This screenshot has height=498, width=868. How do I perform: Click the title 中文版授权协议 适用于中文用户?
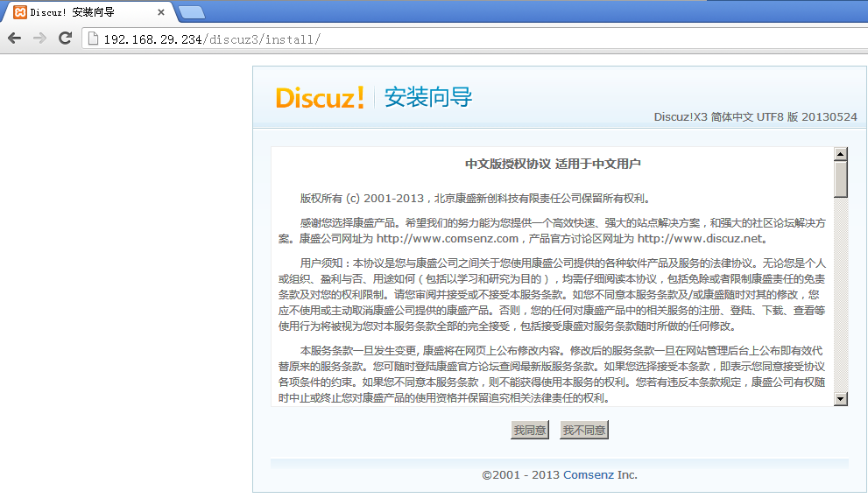[x=553, y=164]
